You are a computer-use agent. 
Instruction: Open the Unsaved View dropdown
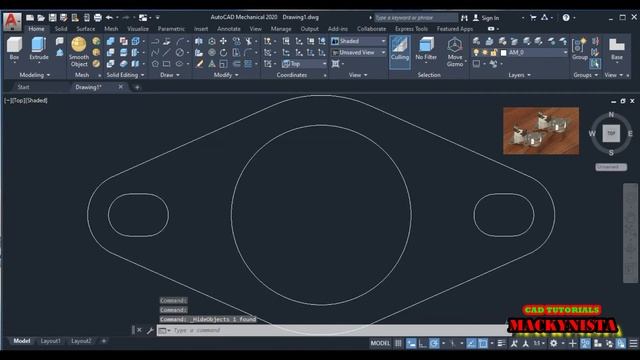tap(358, 53)
